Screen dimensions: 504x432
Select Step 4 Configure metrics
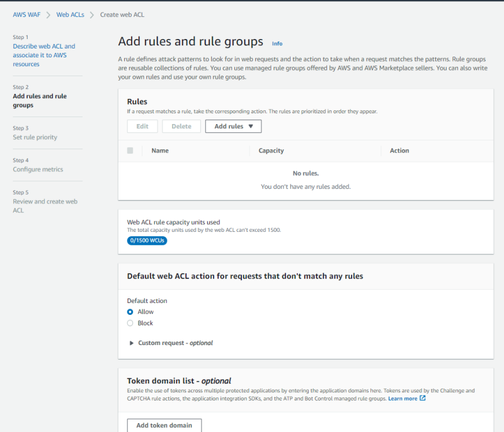38,169
